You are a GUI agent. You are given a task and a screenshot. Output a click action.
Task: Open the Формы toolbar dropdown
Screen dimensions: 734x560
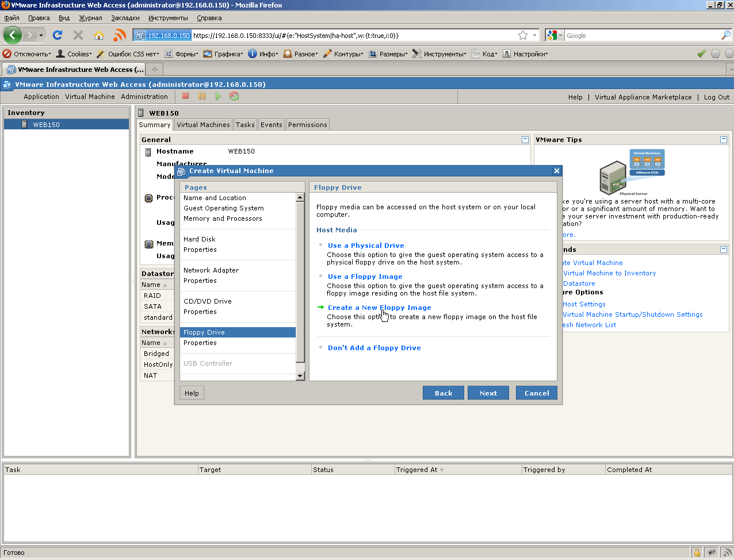pos(182,54)
